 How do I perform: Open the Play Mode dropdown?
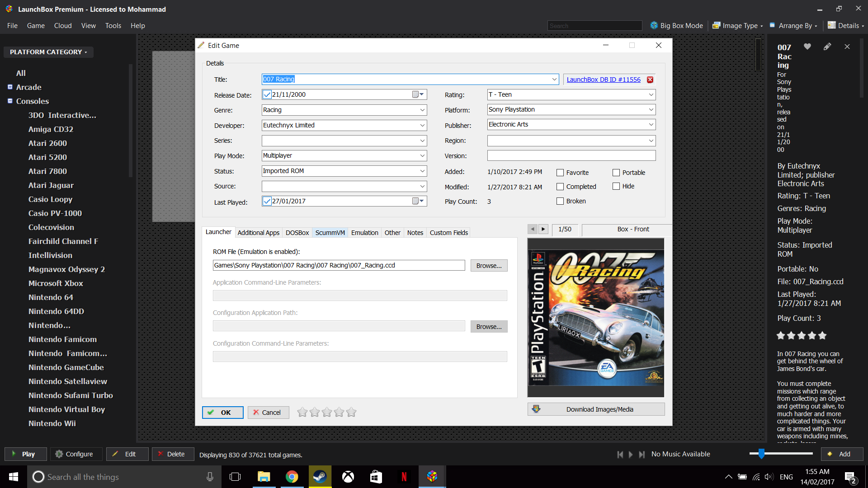(422, 155)
